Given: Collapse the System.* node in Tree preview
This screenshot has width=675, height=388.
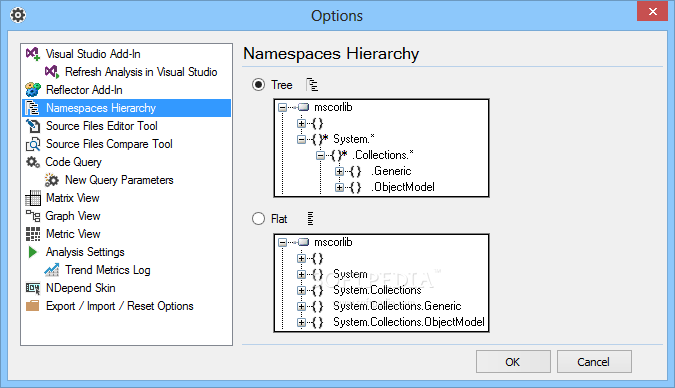Looking at the screenshot, I should pos(301,139).
